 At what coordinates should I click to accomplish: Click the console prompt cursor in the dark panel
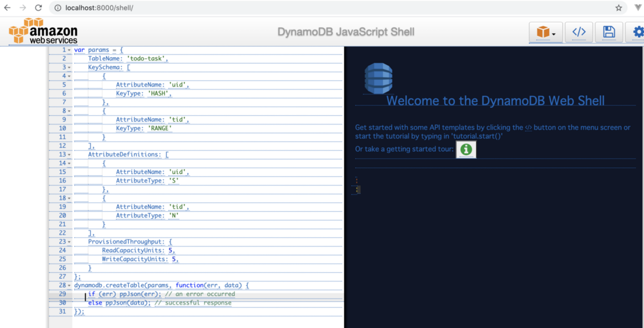pyautogui.click(x=358, y=189)
